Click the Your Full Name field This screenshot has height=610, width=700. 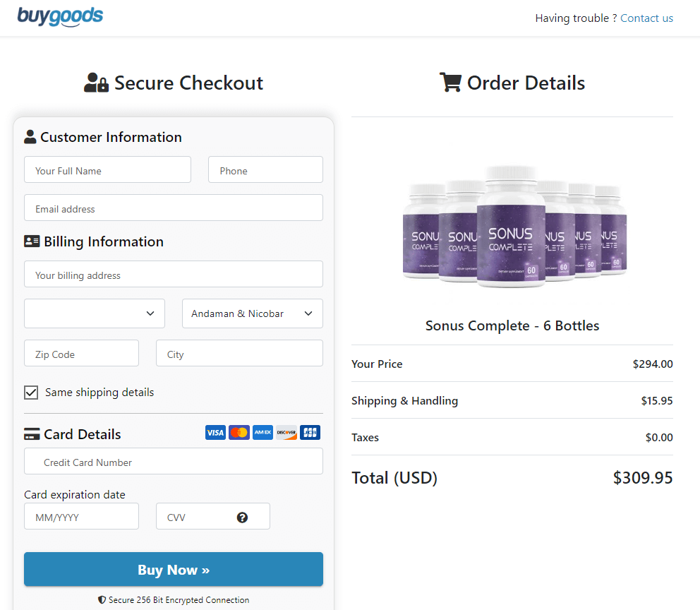click(107, 169)
